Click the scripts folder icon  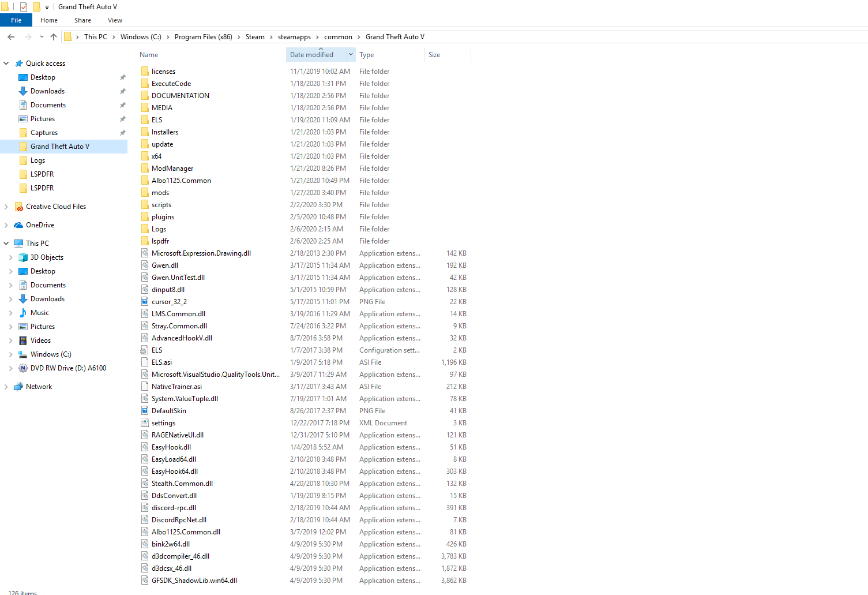coord(145,205)
